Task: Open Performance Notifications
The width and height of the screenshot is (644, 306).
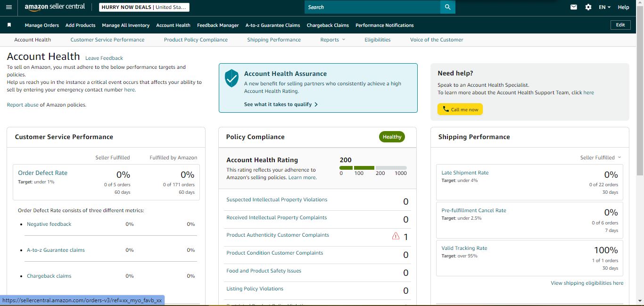Action: (x=385, y=25)
